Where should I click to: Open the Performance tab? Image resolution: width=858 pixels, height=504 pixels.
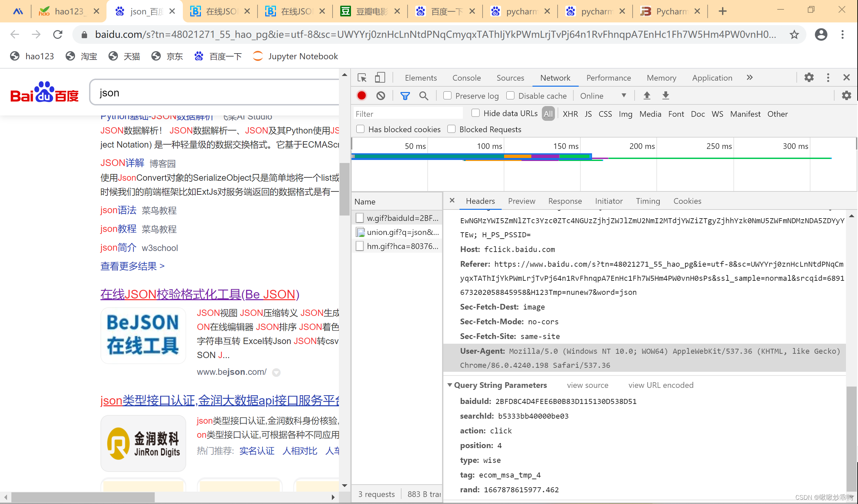tap(609, 78)
